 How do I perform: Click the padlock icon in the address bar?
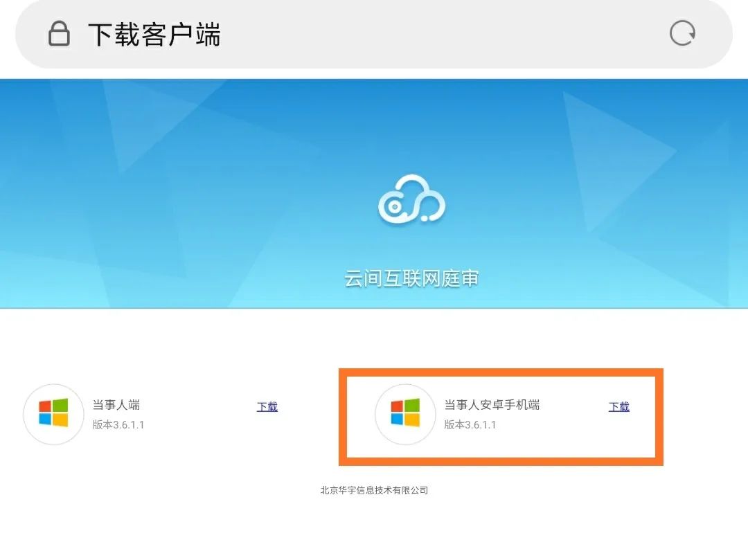tap(59, 33)
